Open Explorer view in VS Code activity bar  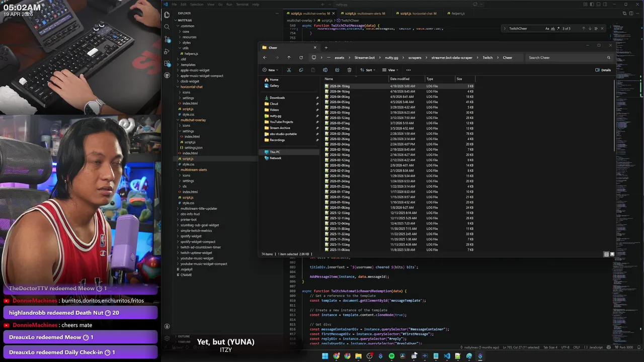point(167,15)
